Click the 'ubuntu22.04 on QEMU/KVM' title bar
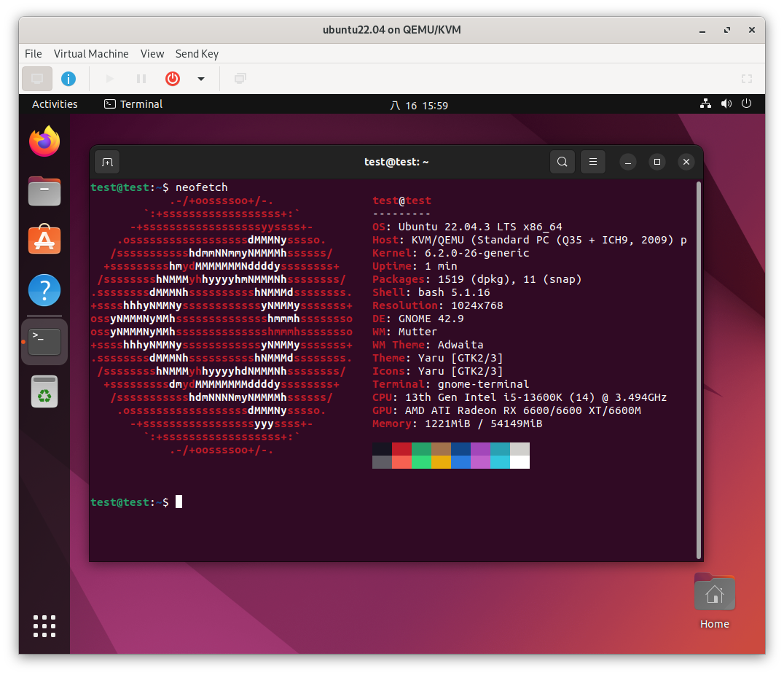 [x=391, y=29]
